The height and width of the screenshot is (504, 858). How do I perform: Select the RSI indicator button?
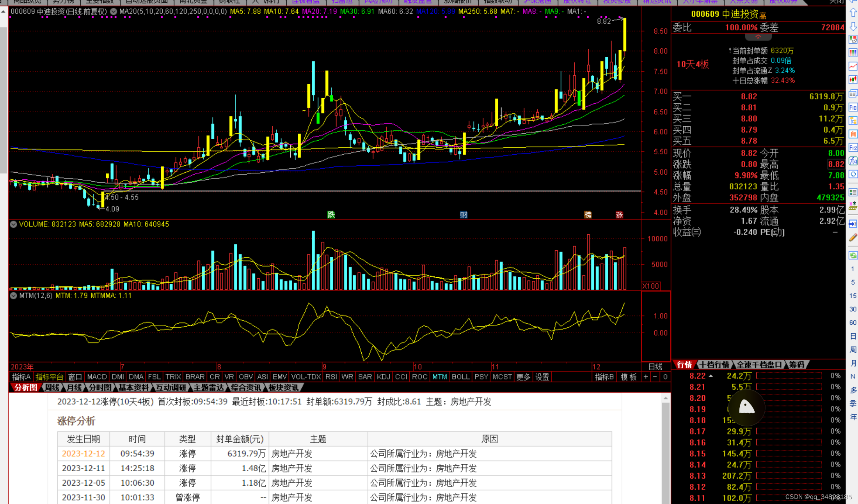(x=331, y=377)
